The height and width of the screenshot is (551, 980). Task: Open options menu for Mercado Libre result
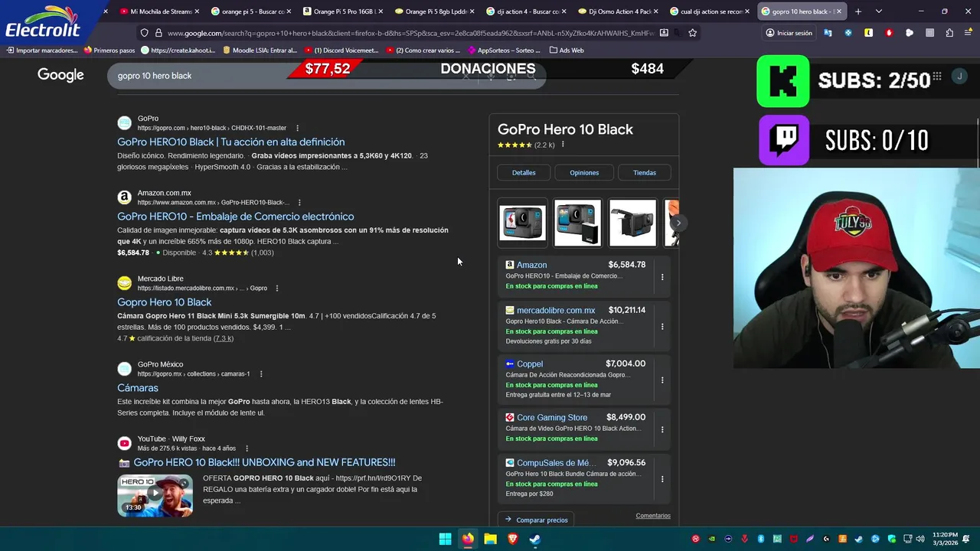[277, 289]
